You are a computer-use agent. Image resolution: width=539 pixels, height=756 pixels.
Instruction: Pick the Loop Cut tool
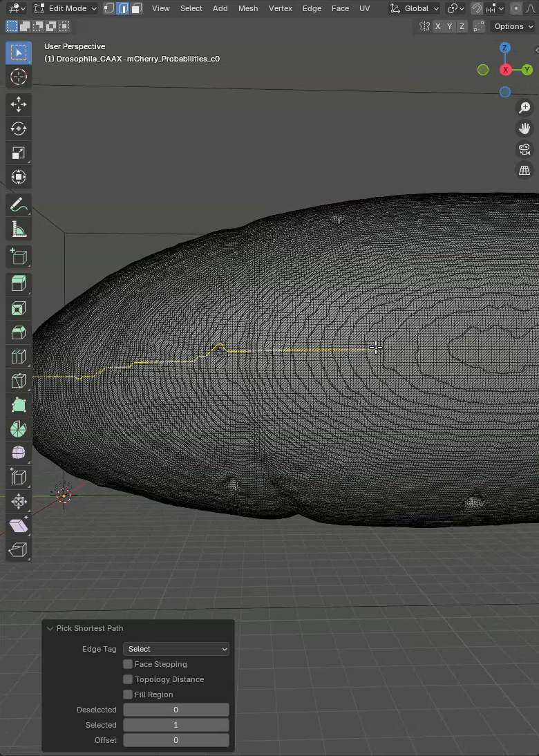coord(19,357)
